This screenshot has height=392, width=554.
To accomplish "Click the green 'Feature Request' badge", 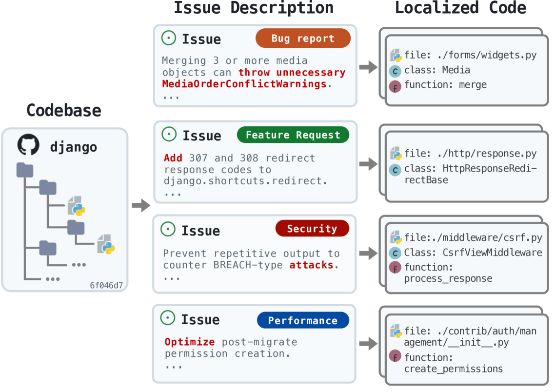I will tap(293, 135).
